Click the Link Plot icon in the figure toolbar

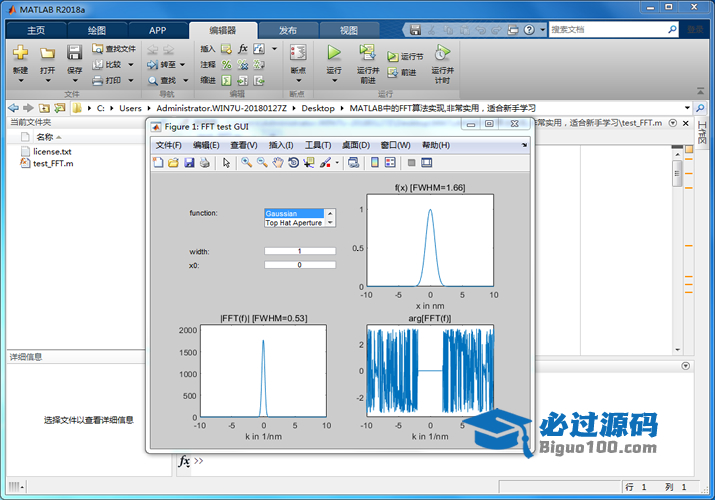pyautogui.click(x=353, y=163)
